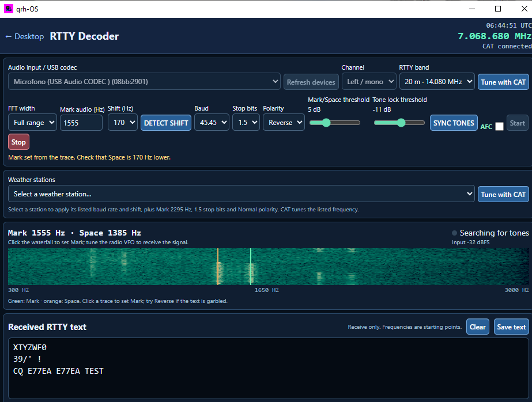Open the Polarity Reverse dropdown
This screenshot has width=532, height=402.
point(284,122)
